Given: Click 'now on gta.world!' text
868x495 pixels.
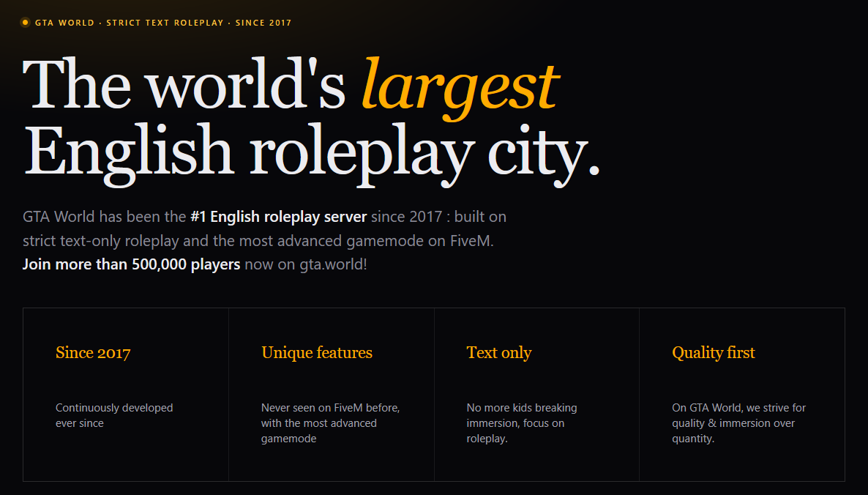Looking at the screenshot, I should click(306, 264).
